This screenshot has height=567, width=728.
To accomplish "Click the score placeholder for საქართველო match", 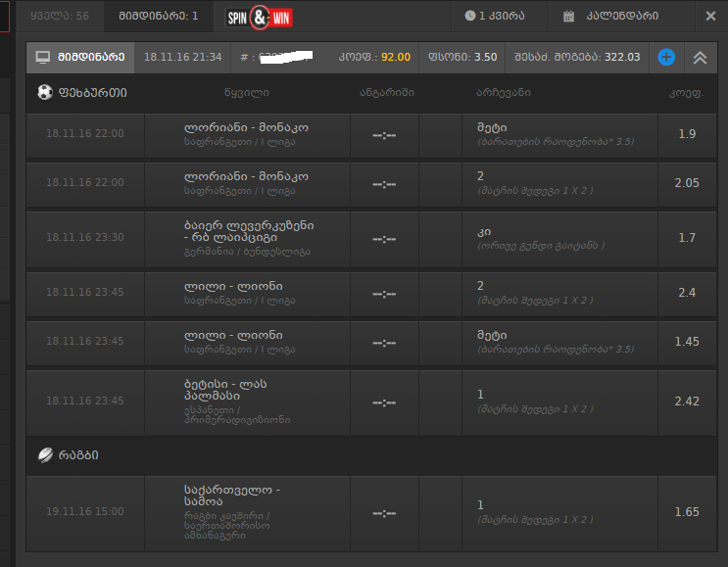I will tap(384, 514).
